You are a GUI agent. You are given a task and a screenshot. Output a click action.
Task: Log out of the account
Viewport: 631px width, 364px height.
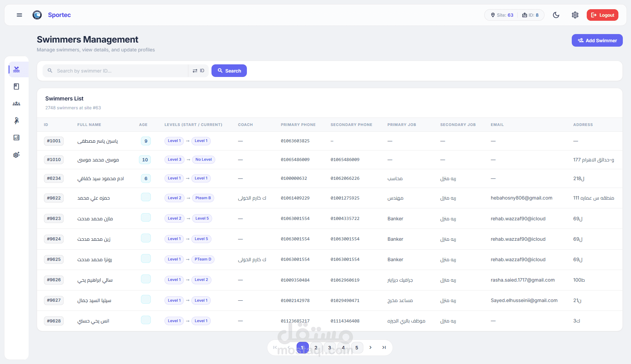pos(602,15)
